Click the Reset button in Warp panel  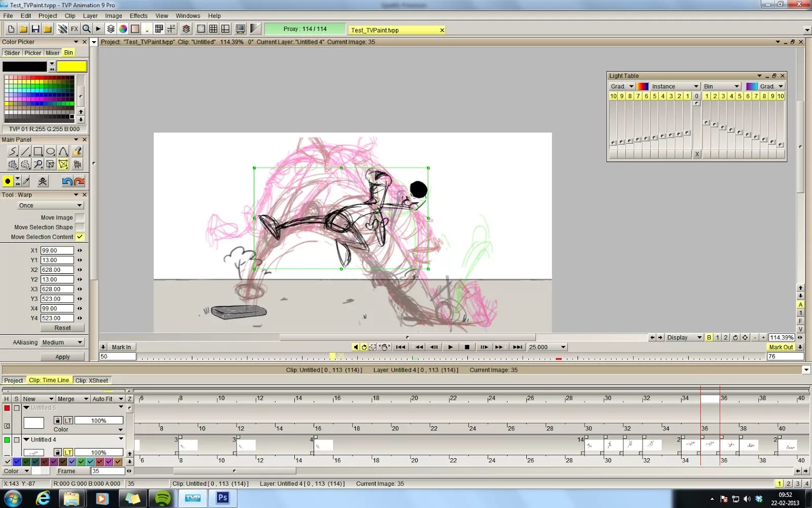coord(62,328)
